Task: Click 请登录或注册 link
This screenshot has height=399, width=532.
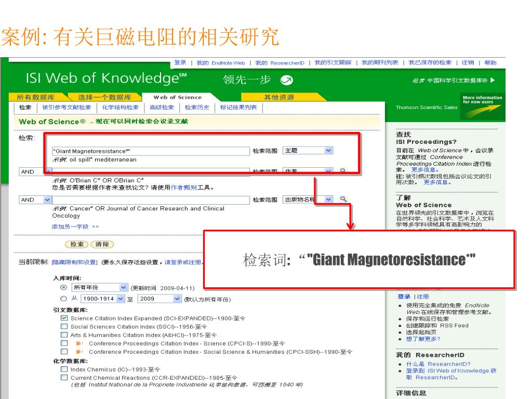Action: tap(183, 262)
